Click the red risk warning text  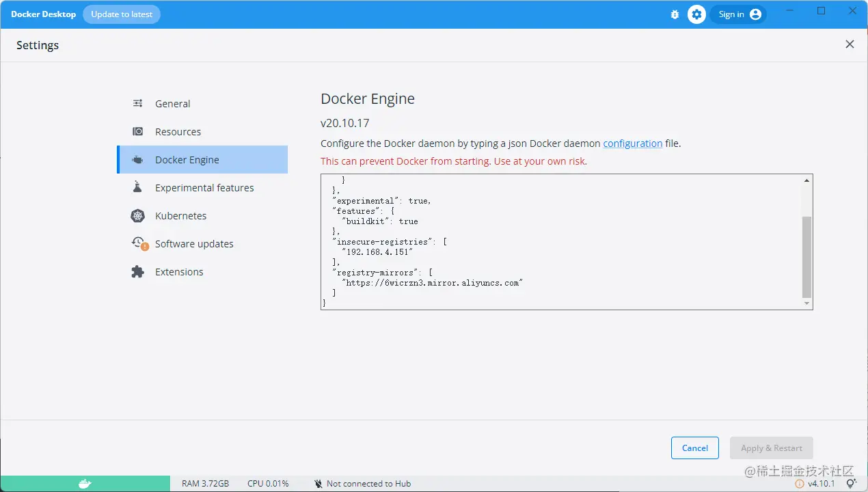coord(454,161)
